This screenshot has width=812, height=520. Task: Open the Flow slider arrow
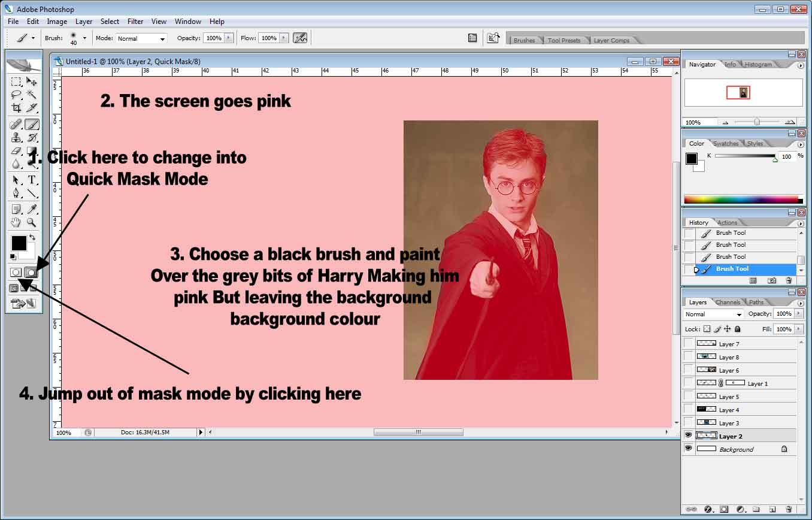[x=283, y=38]
